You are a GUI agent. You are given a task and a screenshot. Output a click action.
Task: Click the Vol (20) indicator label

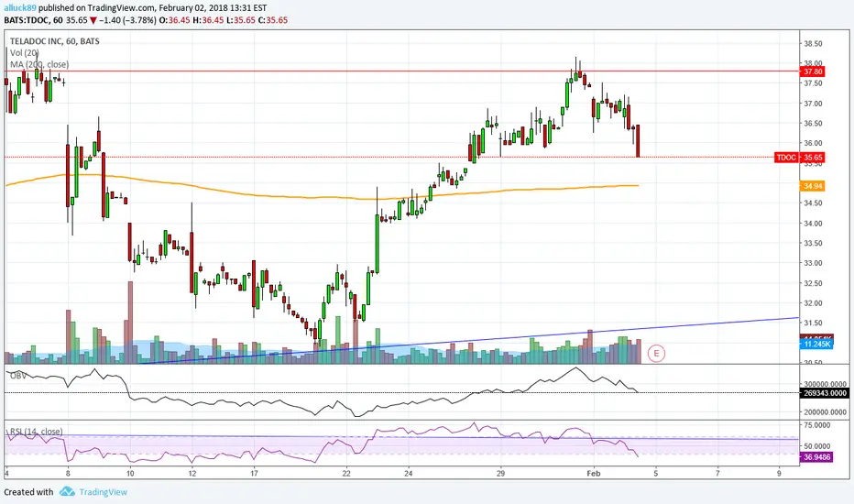point(24,53)
